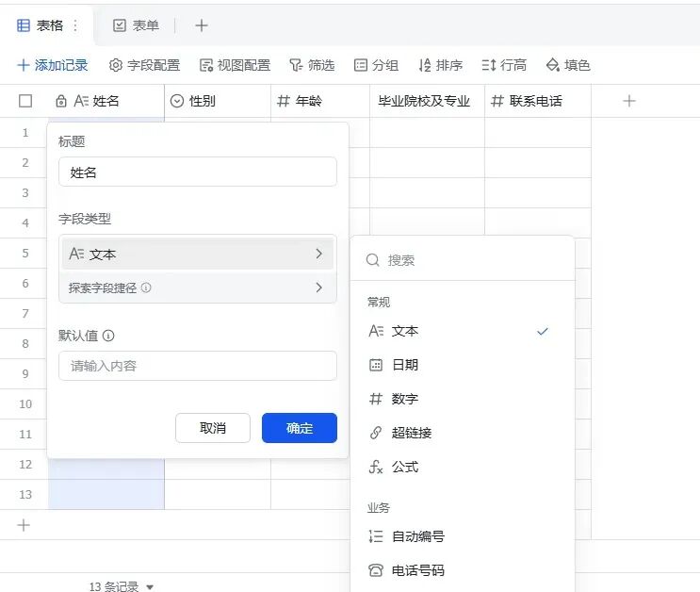Select the 毕业院校及专业 column header

point(427,101)
